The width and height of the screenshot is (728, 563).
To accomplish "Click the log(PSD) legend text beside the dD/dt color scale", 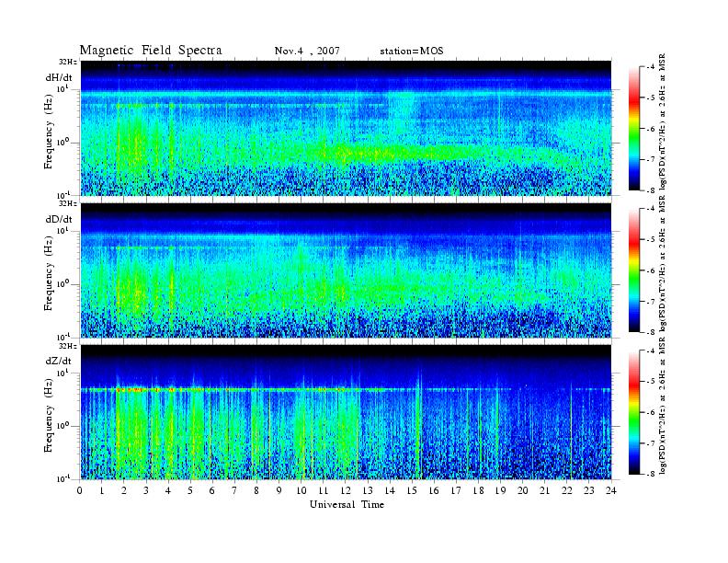I will 664,265.
